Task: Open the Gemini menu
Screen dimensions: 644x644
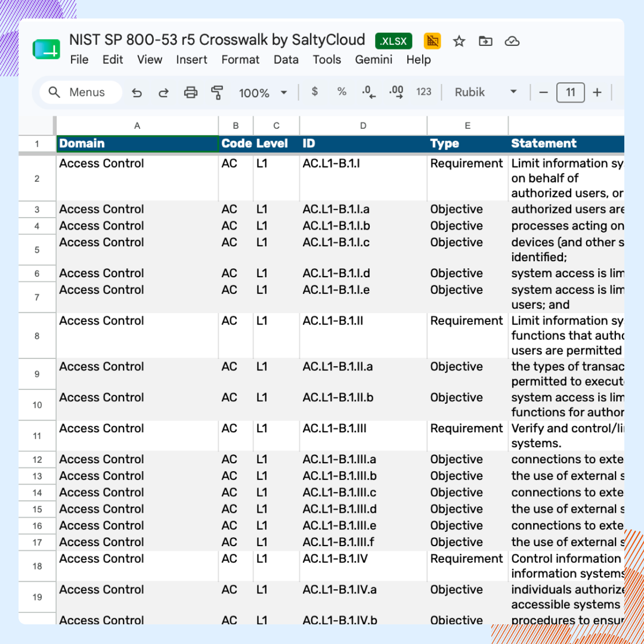Action: 373,60
